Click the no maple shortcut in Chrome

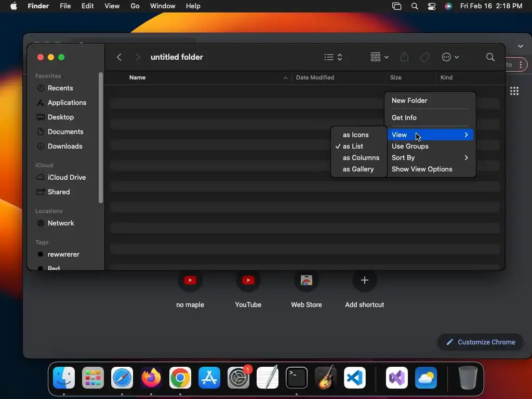pos(190,289)
